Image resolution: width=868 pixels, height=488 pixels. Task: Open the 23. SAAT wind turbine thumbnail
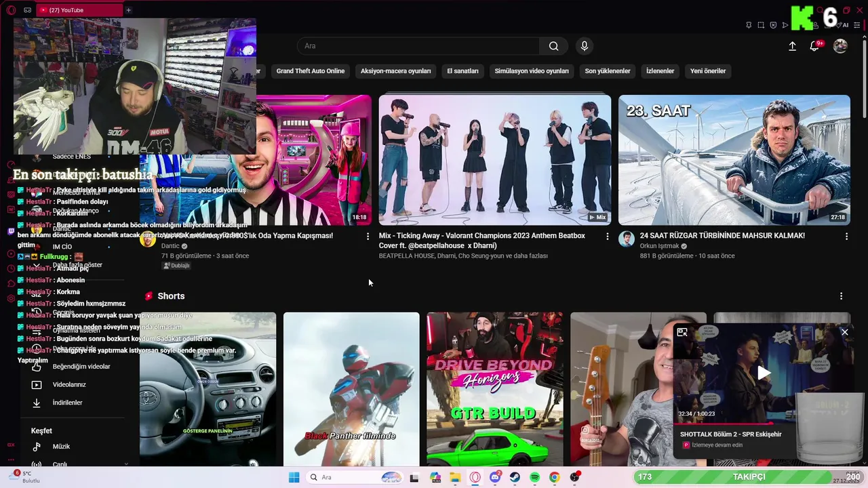(x=734, y=160)
